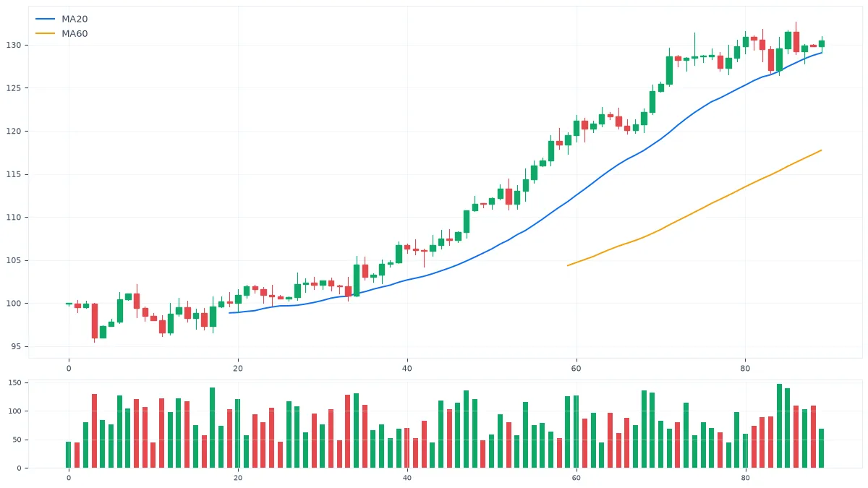
Task: Click the blue MA20 legend line swatch
Action: (x=45, y=19)
